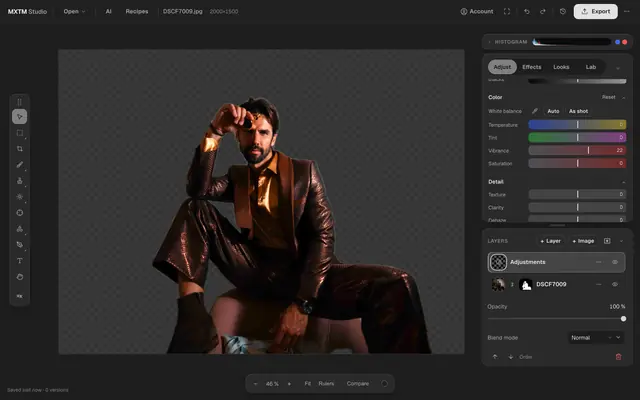Select the Hand pan tool
The height and width of the screenshot is (400, 640).
(20, 277)
